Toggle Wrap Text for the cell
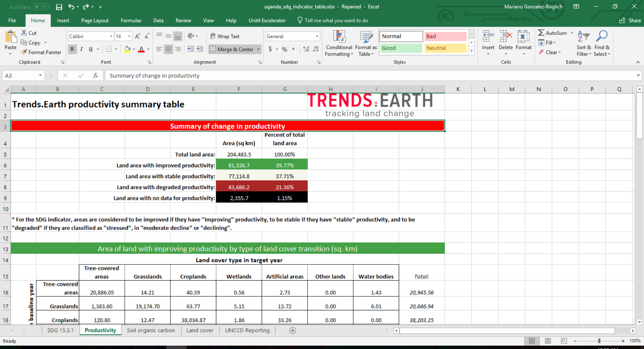This screenshot has width=644, height=349. pyautogui.click(x=225, y=36)
